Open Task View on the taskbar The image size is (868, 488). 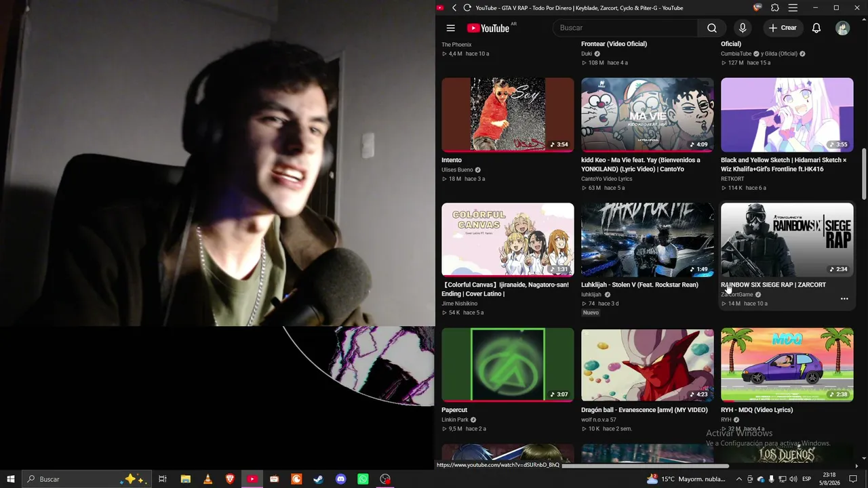[x=163, y=479]
